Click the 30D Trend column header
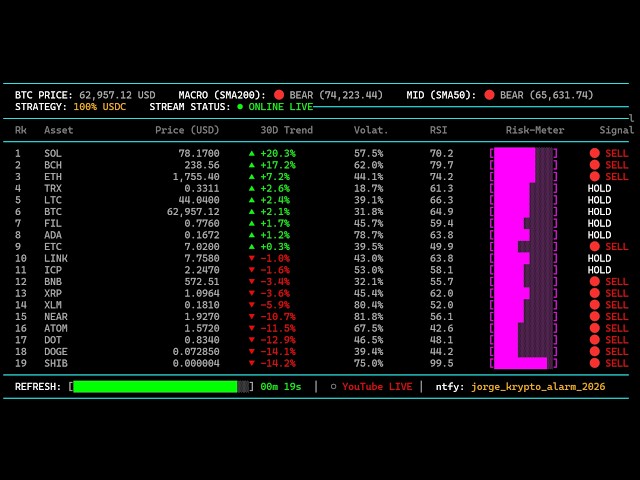 coord(287,130)
